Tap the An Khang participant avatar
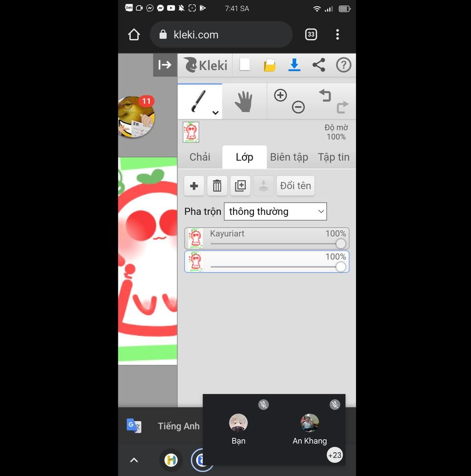The image size is (471, 476). 310,423
